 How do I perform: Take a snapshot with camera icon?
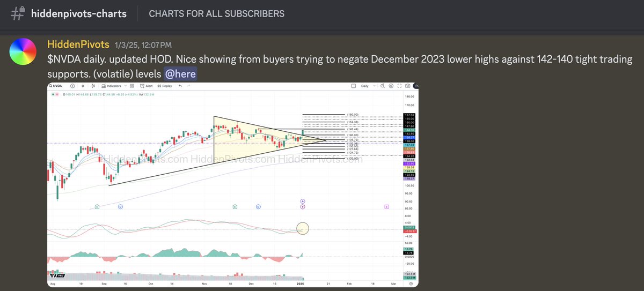pyautogui.click(x=407, y=86)
